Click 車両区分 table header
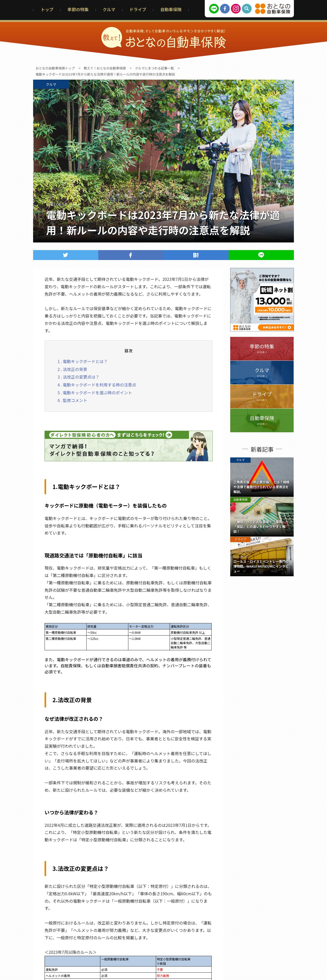 point(65,626)
